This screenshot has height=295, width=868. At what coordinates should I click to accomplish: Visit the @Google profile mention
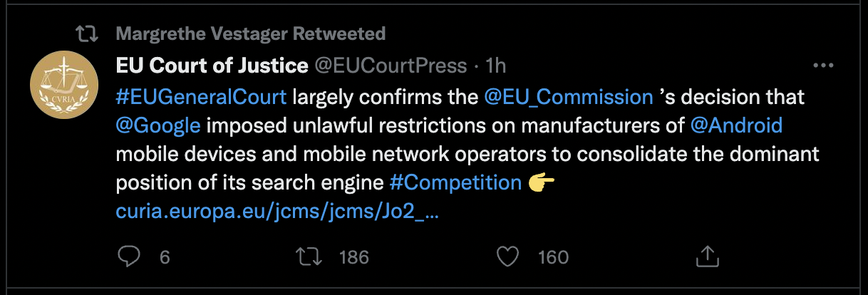[158, 125]
